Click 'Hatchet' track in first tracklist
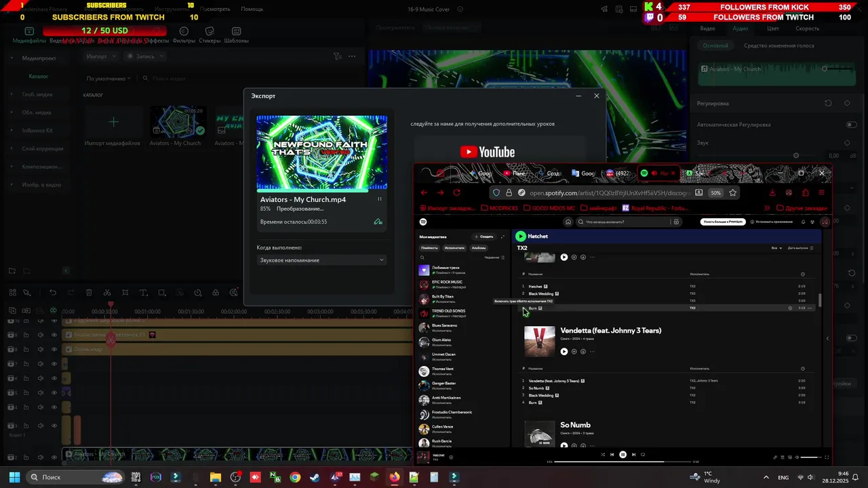 pos(536,286)
